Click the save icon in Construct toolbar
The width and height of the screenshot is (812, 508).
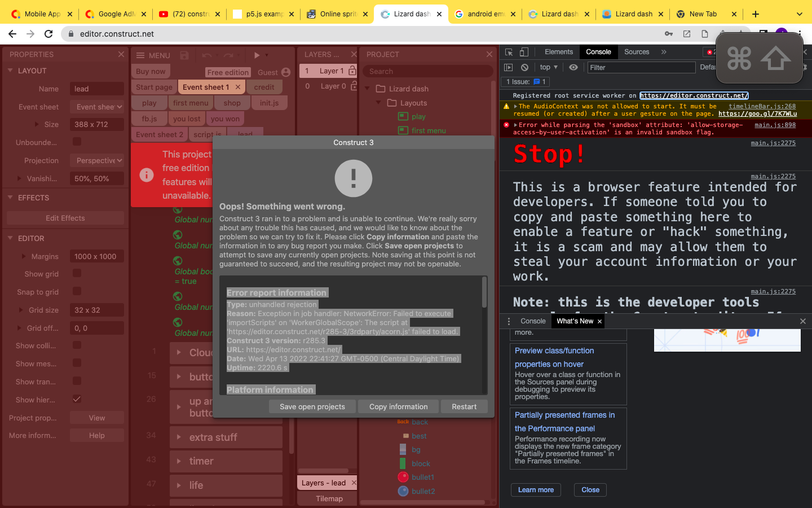[x=184, y=55]
